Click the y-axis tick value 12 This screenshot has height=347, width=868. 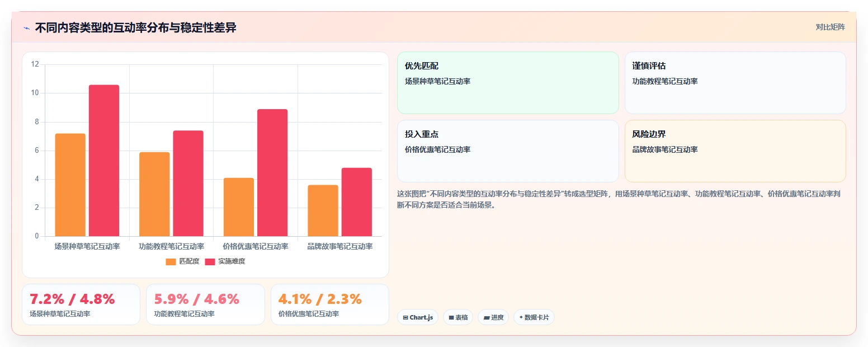(35, 64)
